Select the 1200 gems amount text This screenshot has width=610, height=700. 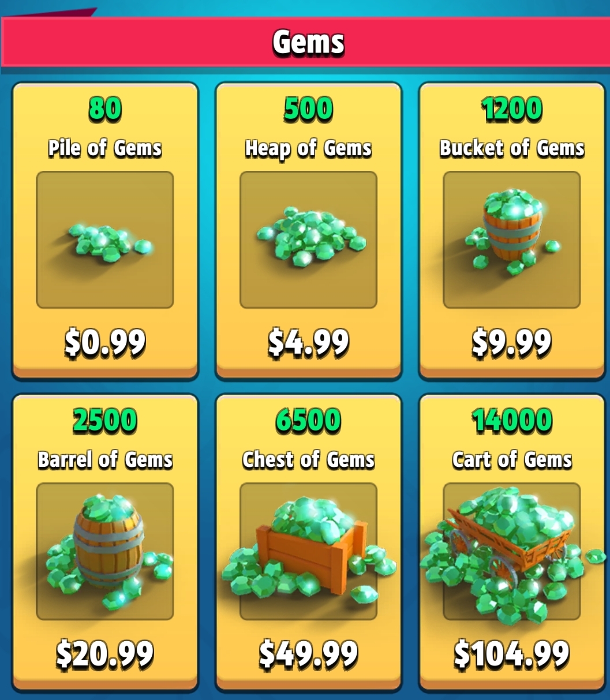tap(512, 110)
